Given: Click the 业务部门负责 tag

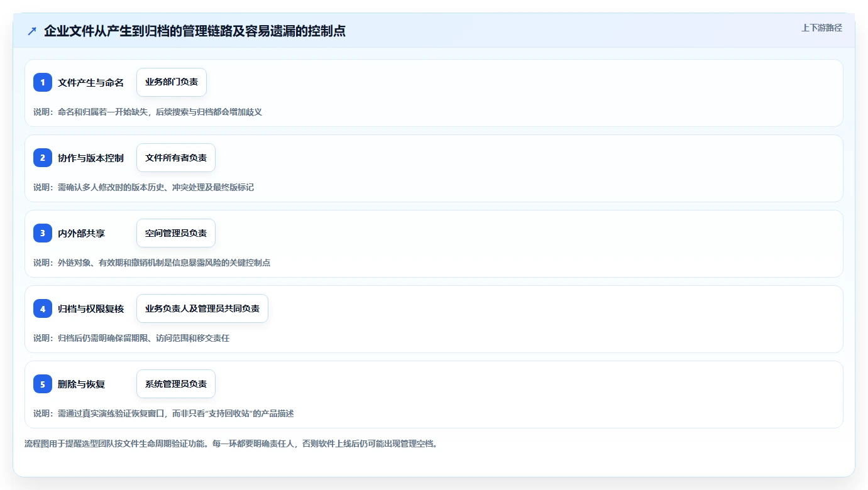Looking at the screenshot, I should (x=172, y=82).
